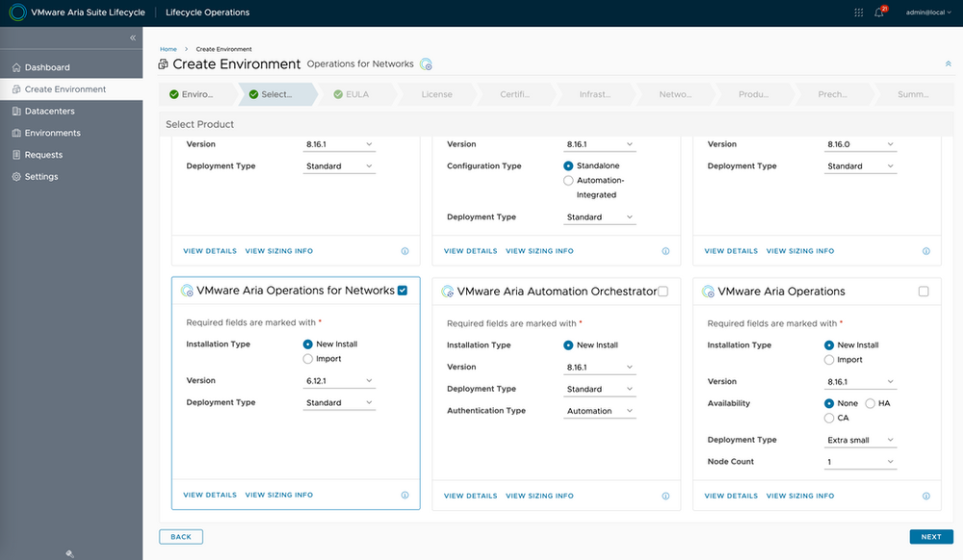
Task: Open Node Count dropdown
Action: click(x=860, y=462)
